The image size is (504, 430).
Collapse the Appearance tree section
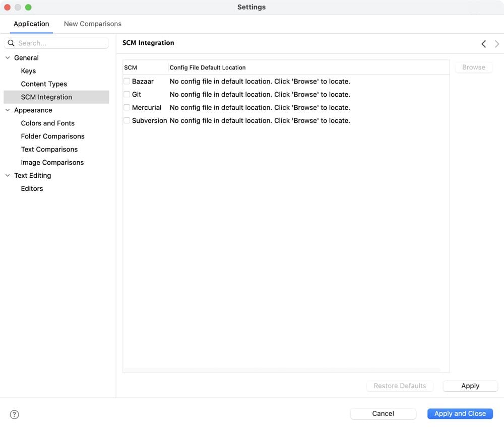tap(8, 110)
